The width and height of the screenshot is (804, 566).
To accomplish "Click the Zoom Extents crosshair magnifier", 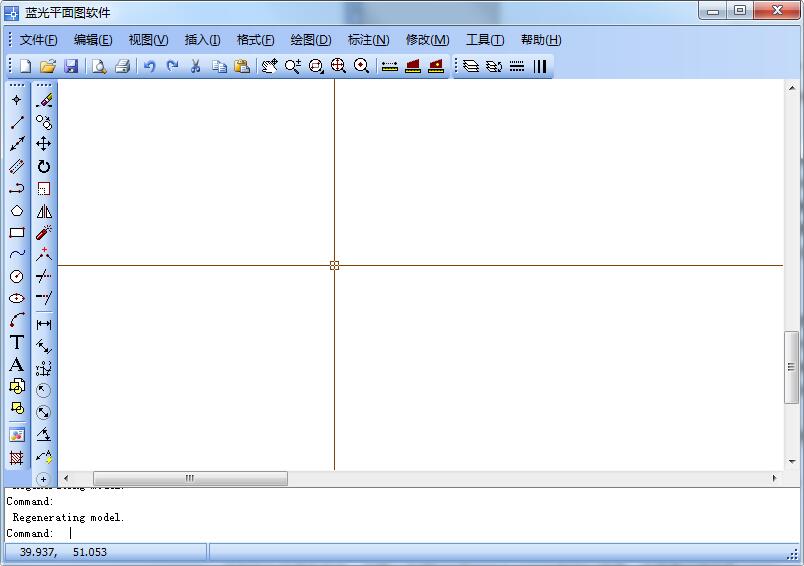I will coord(338,66).
